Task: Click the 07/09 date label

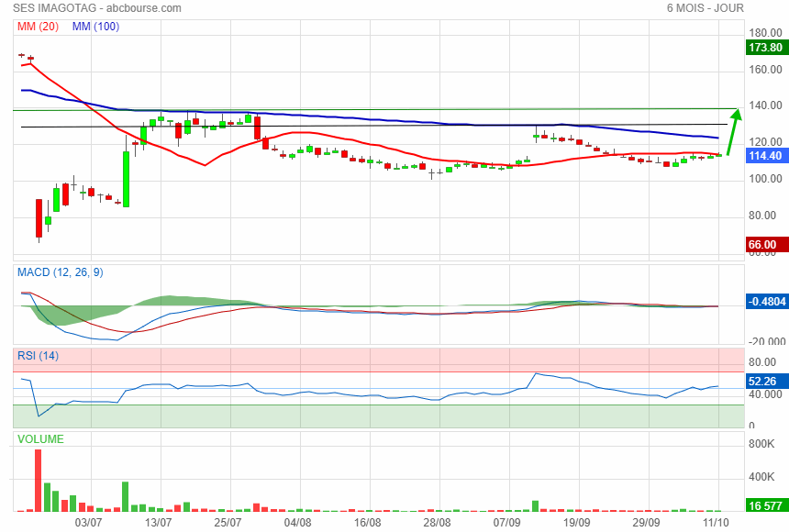Action: click(x=506, y=523)
